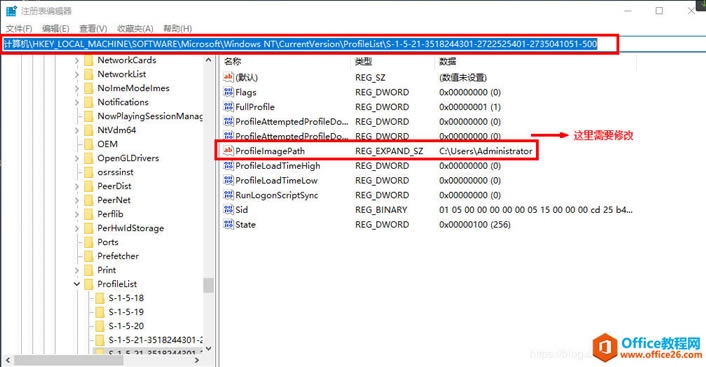The image size is (706, 367).
Task: Select the NtVdm64 folder icon
Action: 89,130
